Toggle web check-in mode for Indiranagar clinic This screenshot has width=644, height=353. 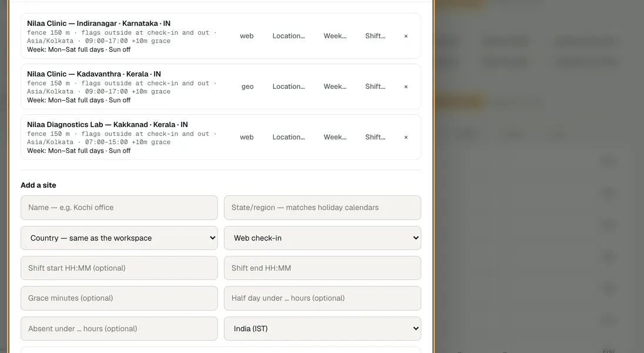[x=247, y=36]
